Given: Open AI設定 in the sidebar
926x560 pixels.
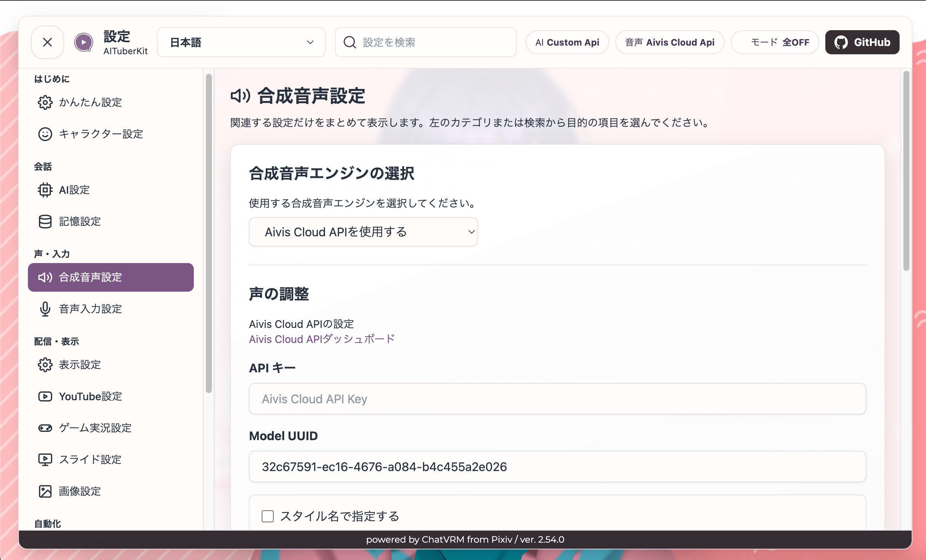Looking at the screenshot, I should [111, 190].
